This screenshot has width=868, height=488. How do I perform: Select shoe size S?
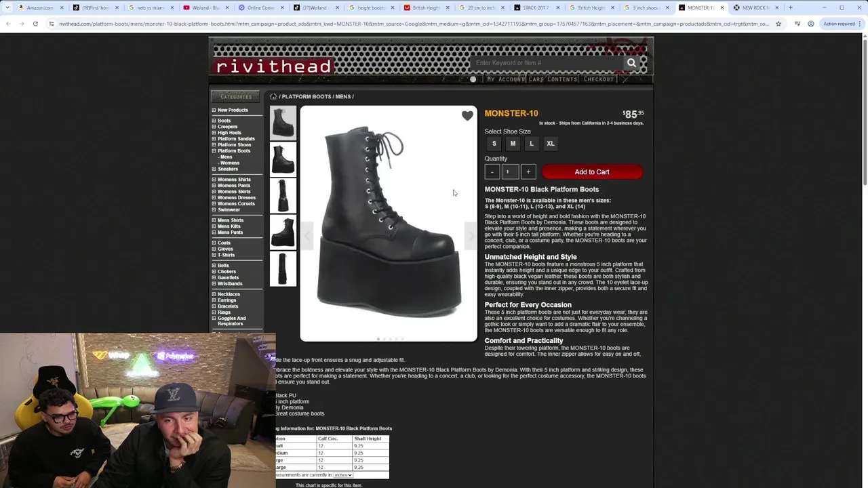pyautogui.click(x=494, y=144)
